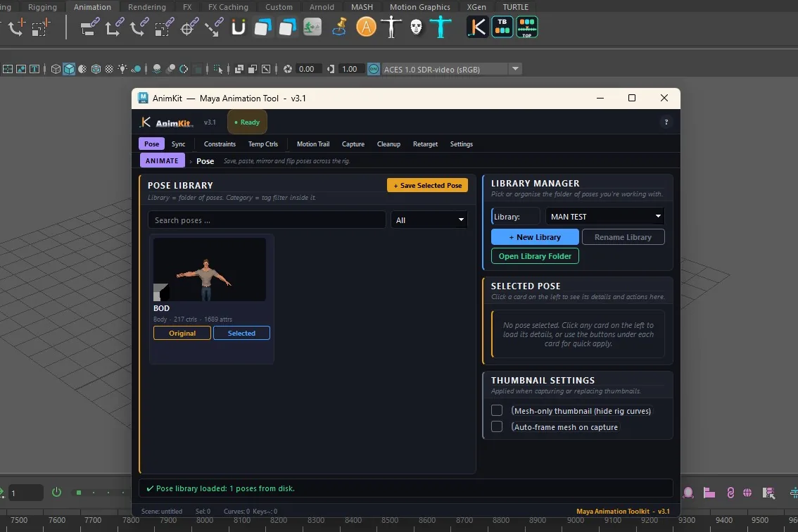Click the ANIMATE section button
This screenshot has height=532, width=798.
click(x=163, y=160)
